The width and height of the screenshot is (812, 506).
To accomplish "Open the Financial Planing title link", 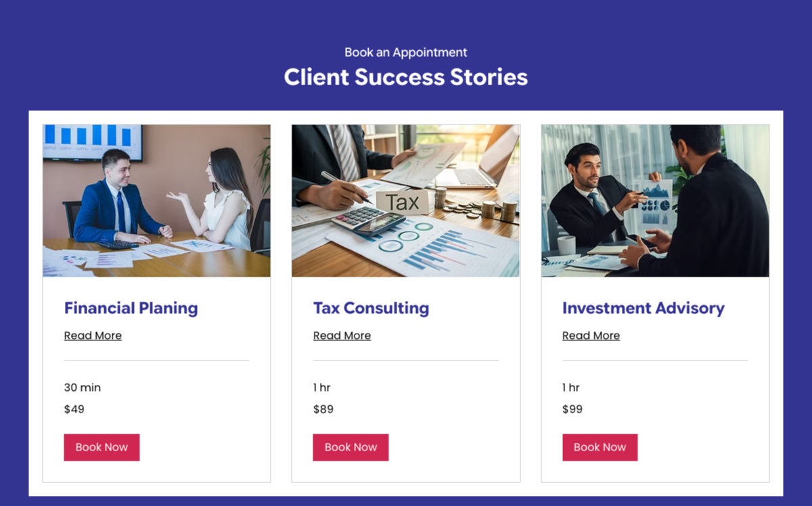I will click(131, 308).
